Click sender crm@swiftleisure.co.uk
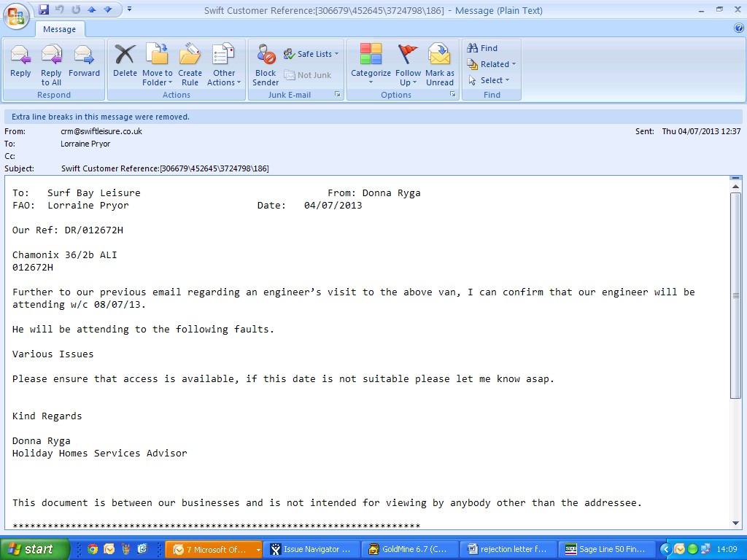The height and width of the screenshot is (560, 747). [101, 131]
